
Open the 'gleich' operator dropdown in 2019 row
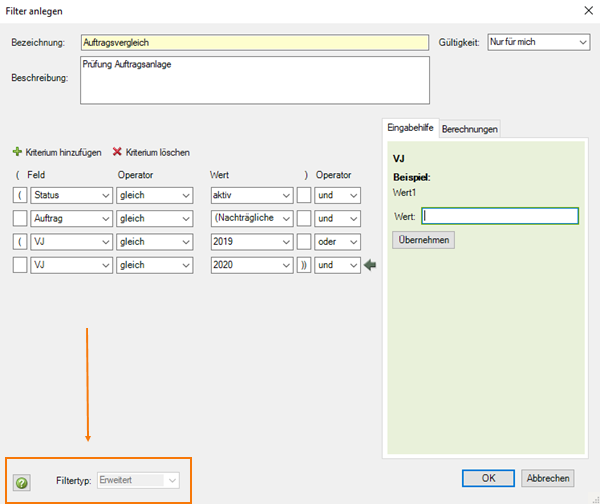tap(155, 242)
